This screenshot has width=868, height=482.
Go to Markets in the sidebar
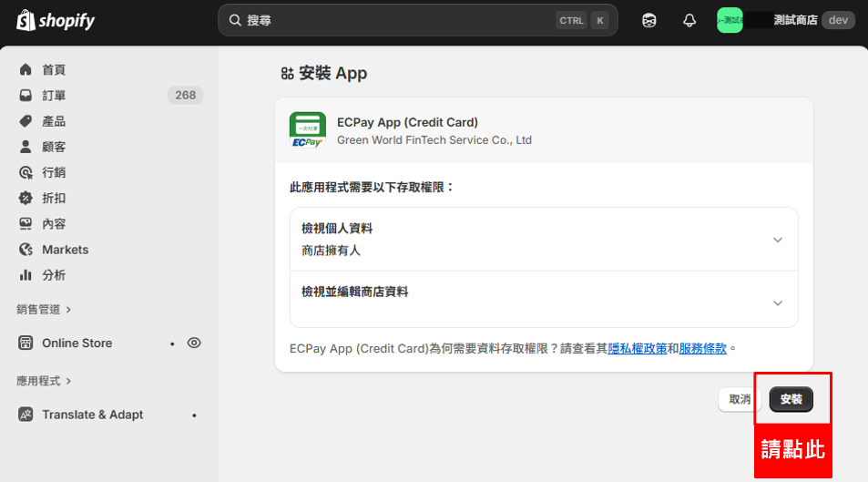pos(65,250)
